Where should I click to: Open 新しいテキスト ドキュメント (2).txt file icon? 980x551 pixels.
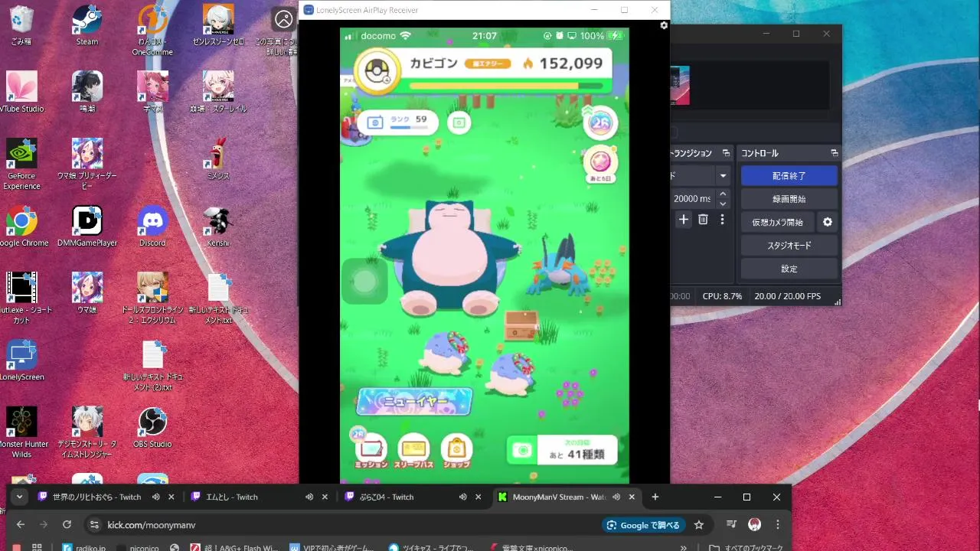point(152,366)
